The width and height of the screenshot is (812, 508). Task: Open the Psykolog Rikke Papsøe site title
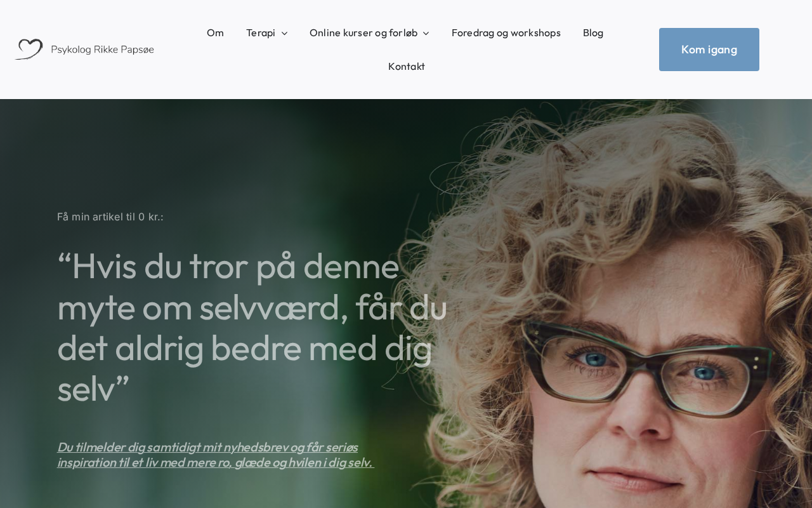pos(102,50)
